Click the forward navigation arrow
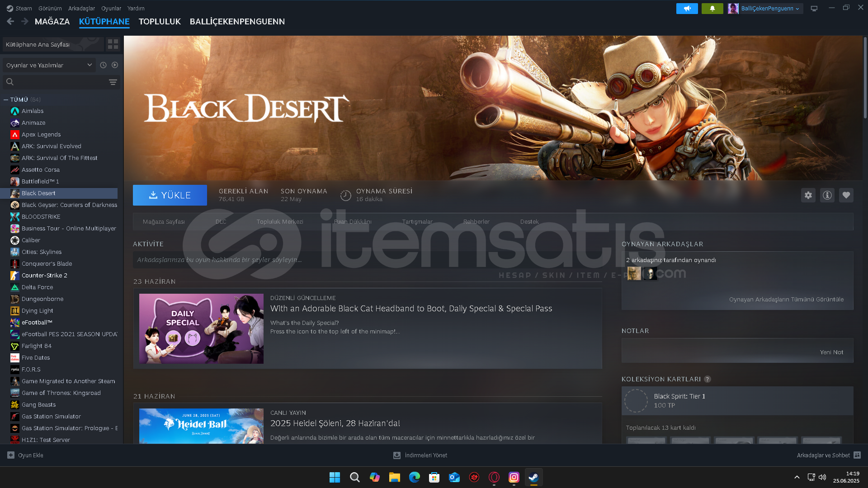868x488 pixels. click(x=25, y=21)
